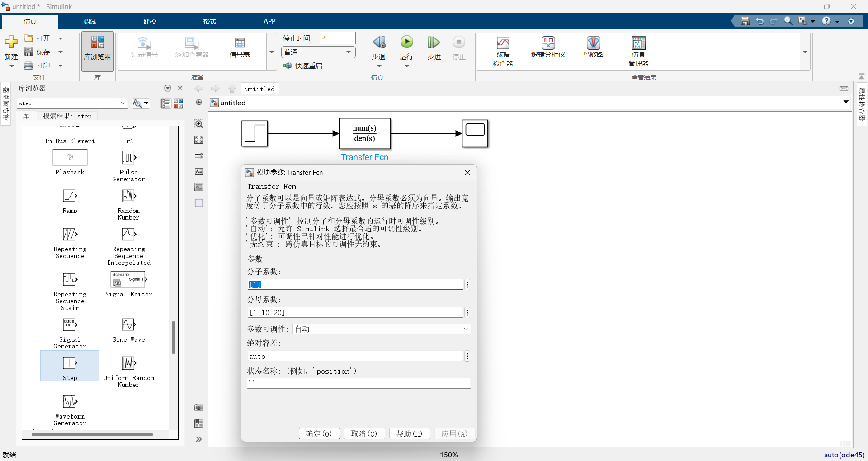Expand the 保存 save dropdown arrow
The image size is (868, 461).
point(61,52)
